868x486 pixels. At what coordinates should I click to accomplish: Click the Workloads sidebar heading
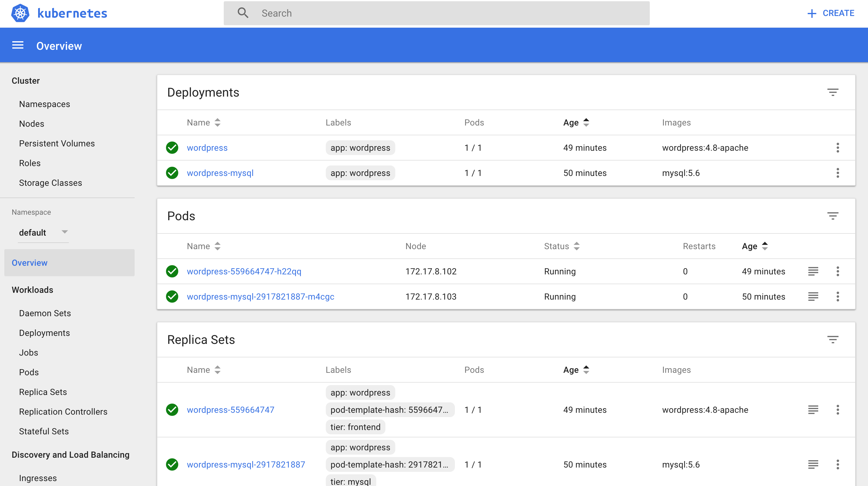click(x=32, y=290)
